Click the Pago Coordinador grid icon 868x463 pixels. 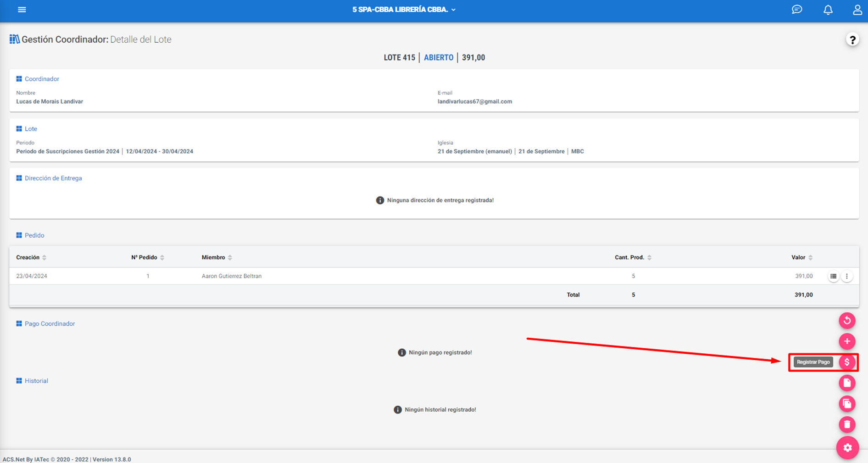coord(19,324)
